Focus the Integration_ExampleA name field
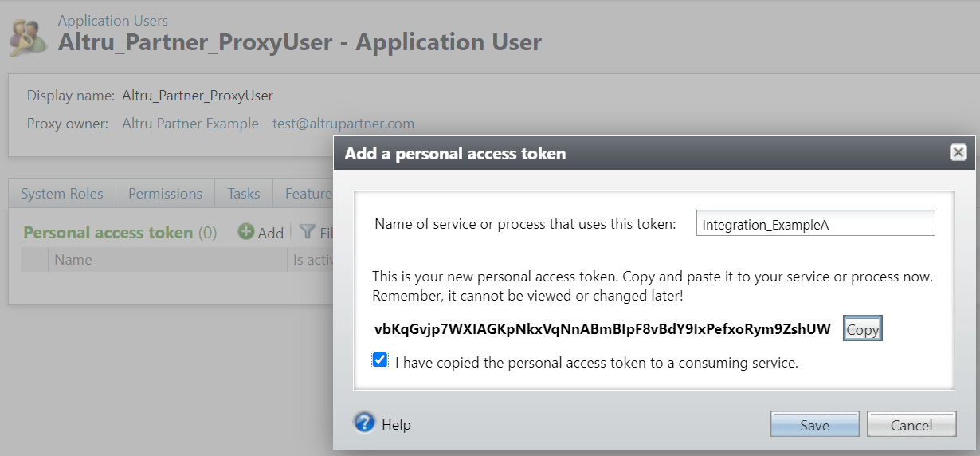The image size is (980, 456). [x=815, y=224]
